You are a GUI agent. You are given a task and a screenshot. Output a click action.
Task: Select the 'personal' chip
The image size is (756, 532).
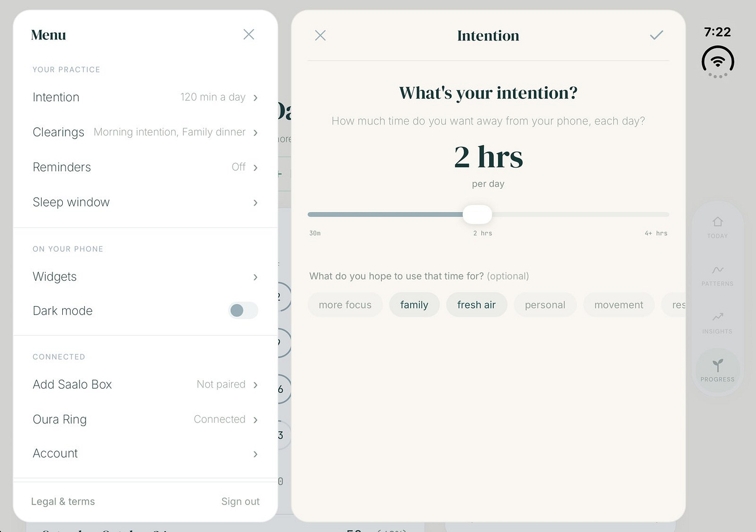[x=545, y=305]
